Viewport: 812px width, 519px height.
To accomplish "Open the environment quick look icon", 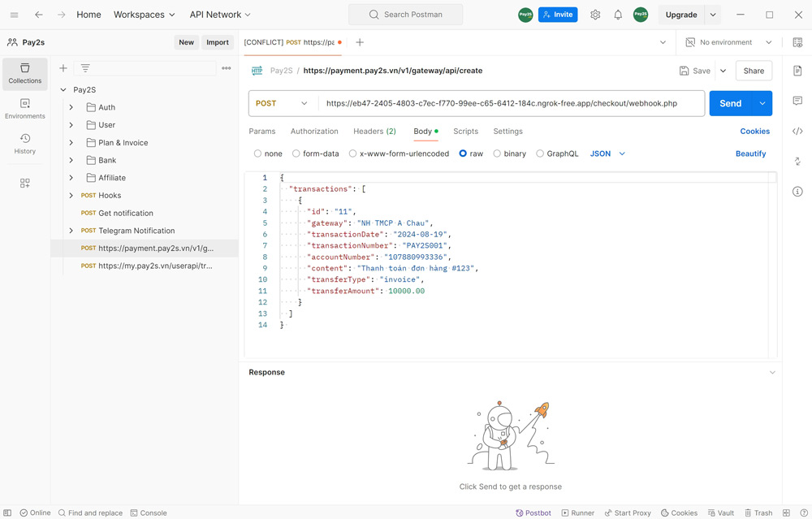I will 797,42.
